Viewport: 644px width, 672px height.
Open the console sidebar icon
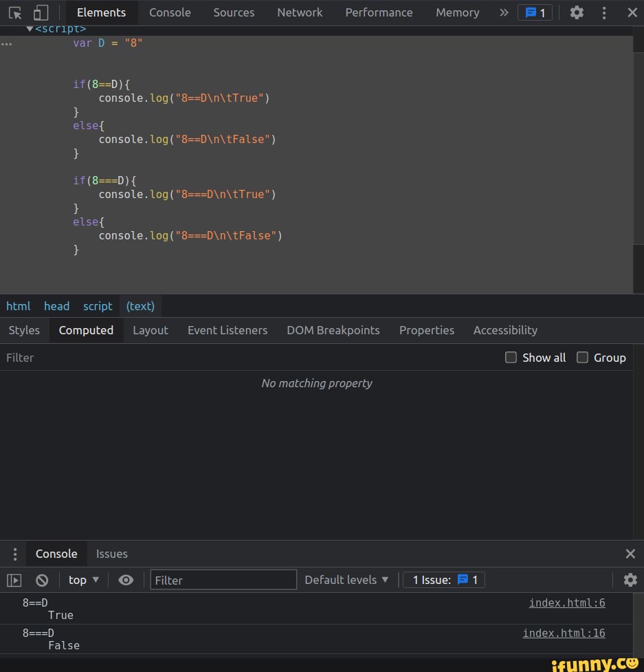tap(14, 580)
